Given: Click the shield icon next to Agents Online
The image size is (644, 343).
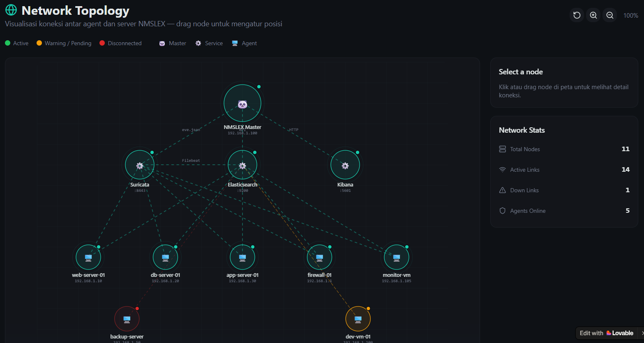Looking at the screenshot, I should point(502,210).
